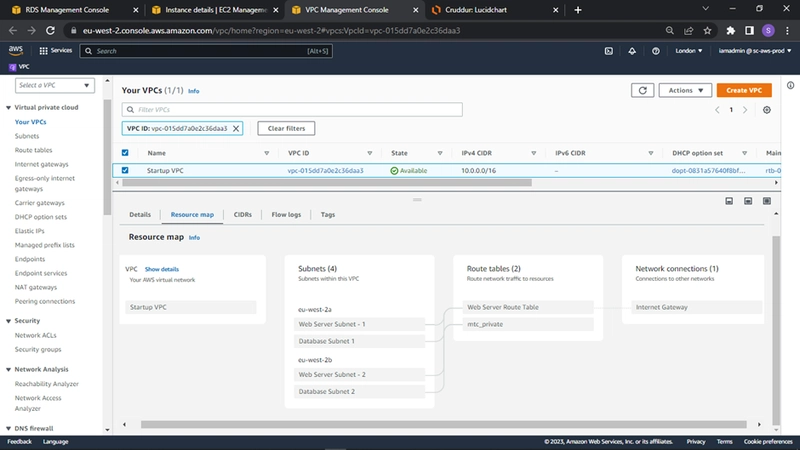Open the Actions dropdown

tap(685, 90)
